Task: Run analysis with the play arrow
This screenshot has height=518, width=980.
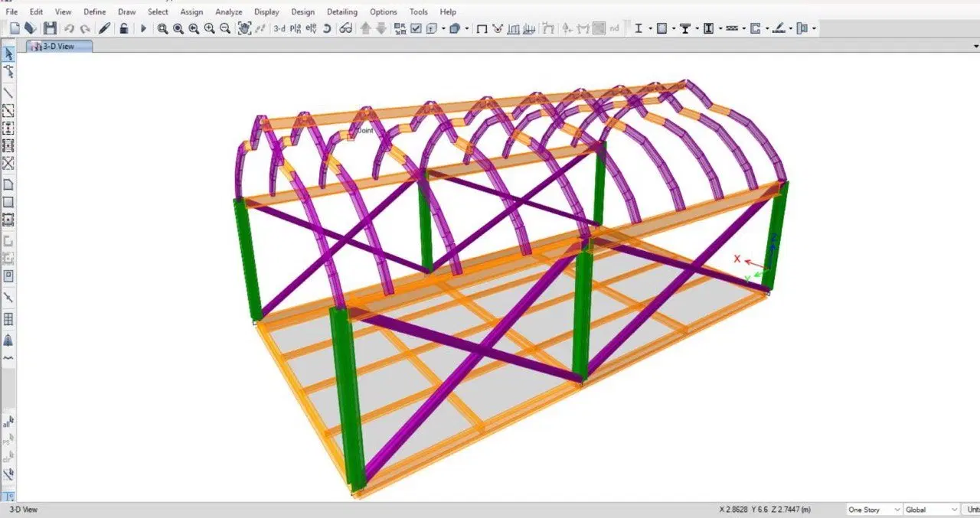Action: 143,28
